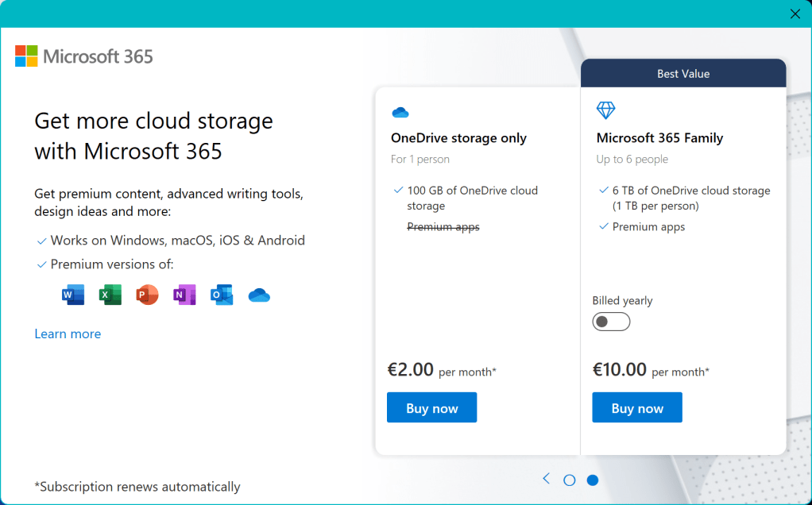The width and height of the screenshot is (812, 505).
Task: Close the Microsoft 365 offer dialog
Action: [x=795, y=13]
